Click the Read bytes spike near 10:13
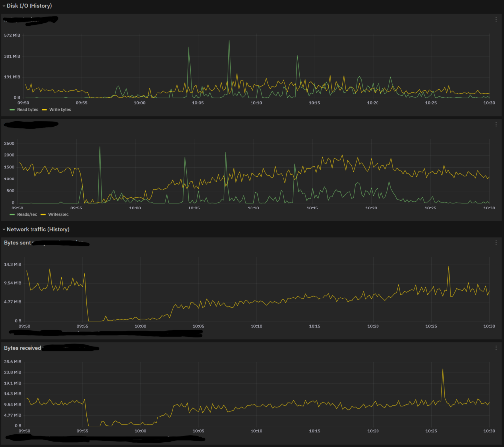The width and height of the screenshot is (504, 447). 297,56
